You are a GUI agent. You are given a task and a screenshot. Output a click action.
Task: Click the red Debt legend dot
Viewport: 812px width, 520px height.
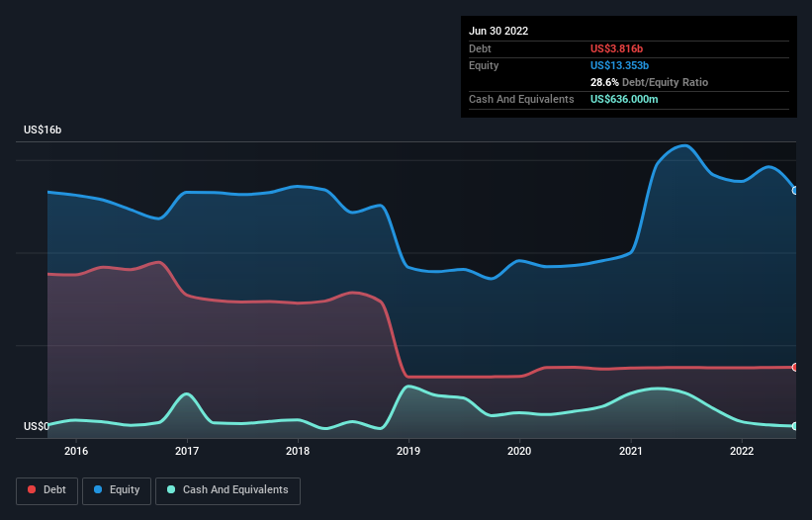32,489
